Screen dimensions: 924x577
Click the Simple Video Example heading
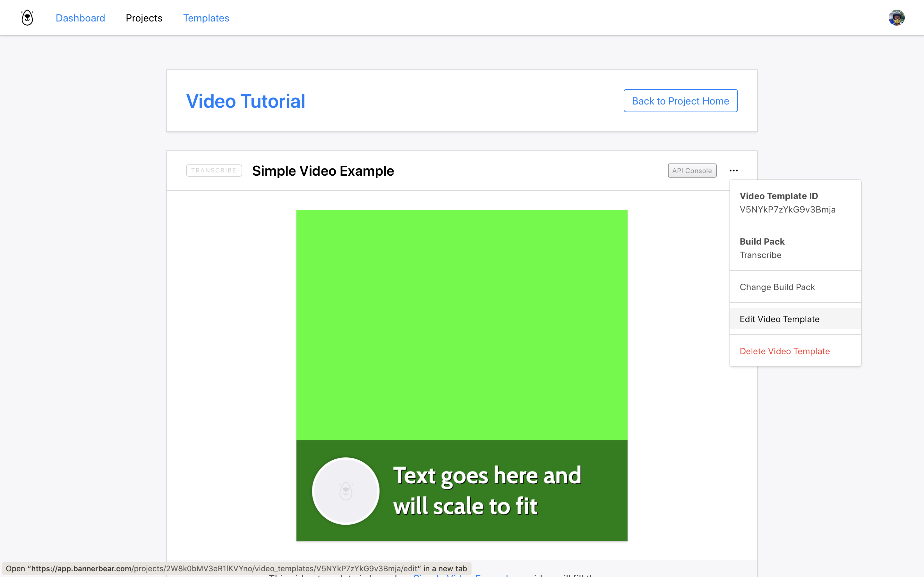tap(323, 171)
